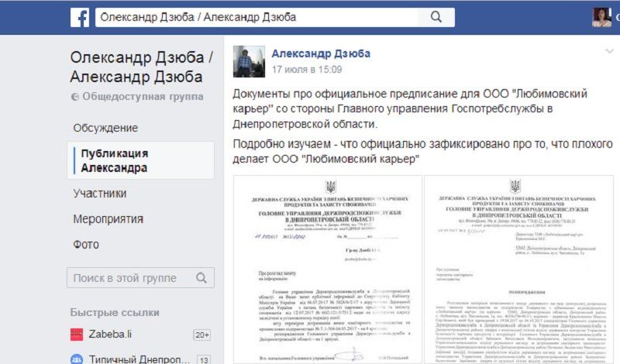
Task: Click the Facebook logo icon
Action: [x=80, y=18]
